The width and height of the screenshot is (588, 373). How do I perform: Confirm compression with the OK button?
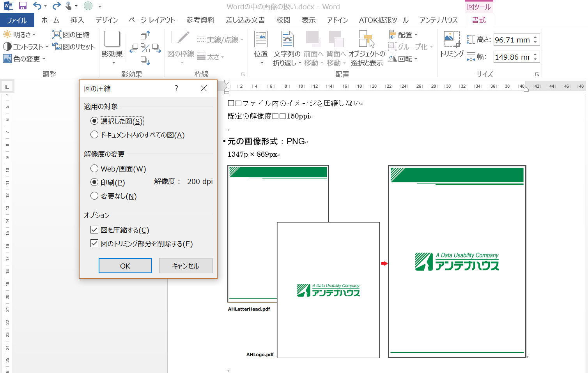click(x=125, y=265)
